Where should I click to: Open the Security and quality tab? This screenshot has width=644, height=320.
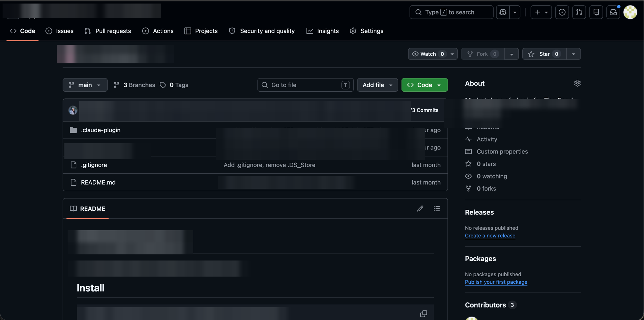[261, 31]
